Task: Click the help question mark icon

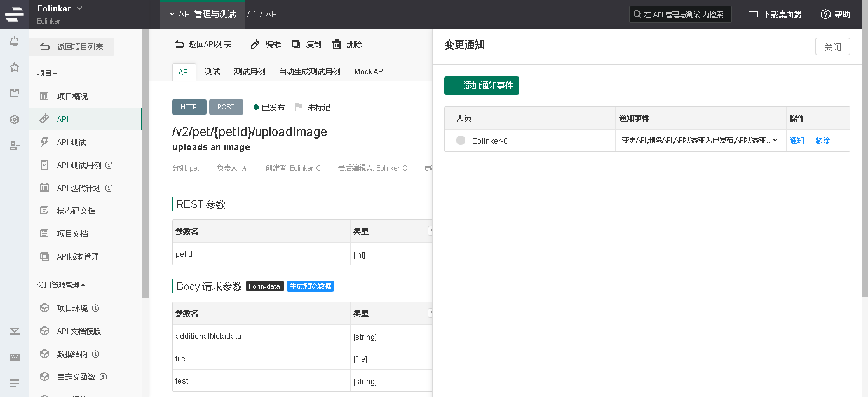Action: point(825,14)
